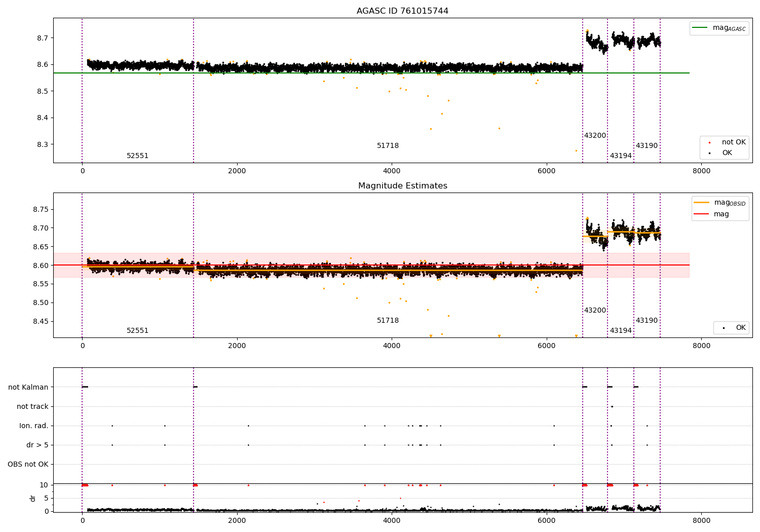Select the green mag AGASC legend line
The image size is (760, 532).
pyautogui.click(x=700, y=28)
